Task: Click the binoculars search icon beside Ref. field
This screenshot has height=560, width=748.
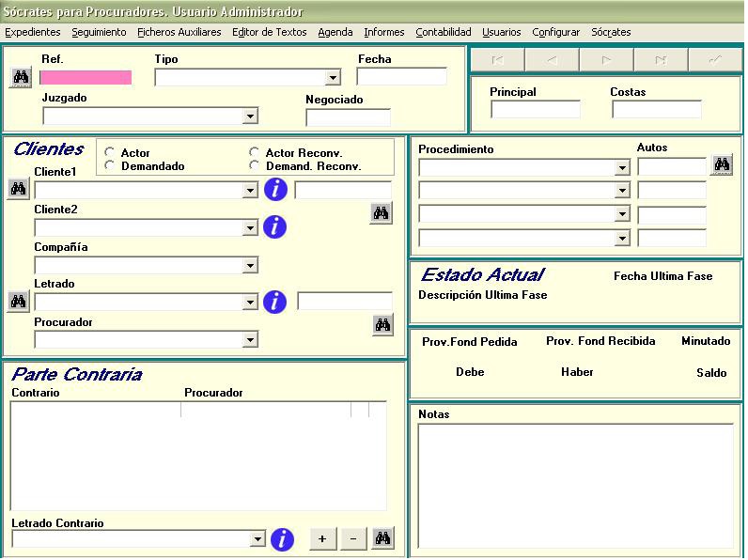Action: coord(21,77)
